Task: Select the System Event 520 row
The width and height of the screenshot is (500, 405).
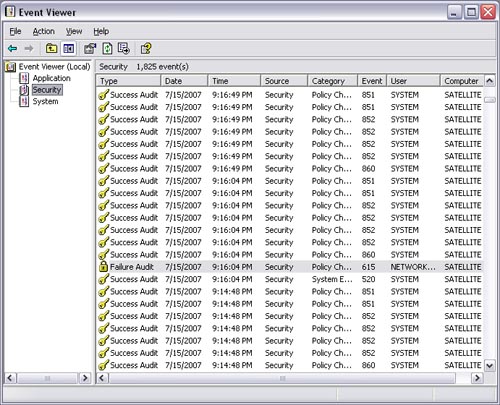Action: click(x=290, y=279)
